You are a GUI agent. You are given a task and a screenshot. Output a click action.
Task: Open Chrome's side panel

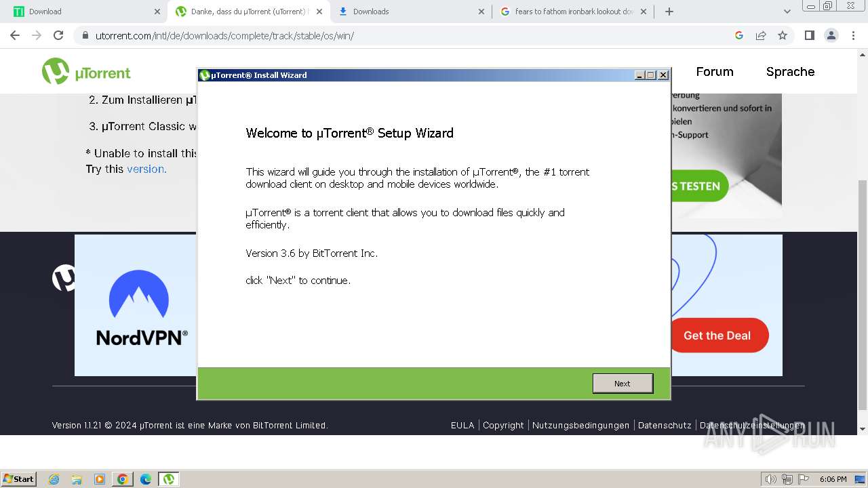[x=809, y=35]
